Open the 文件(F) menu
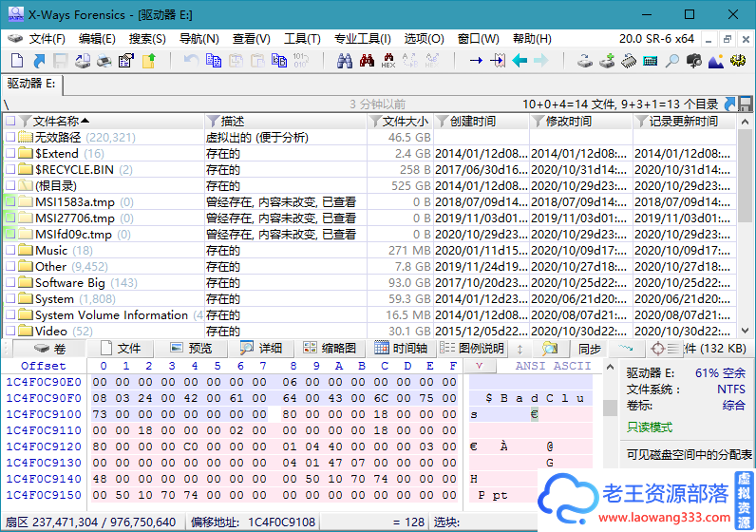This screenshot has height=532, width=756. coord(47,39)
